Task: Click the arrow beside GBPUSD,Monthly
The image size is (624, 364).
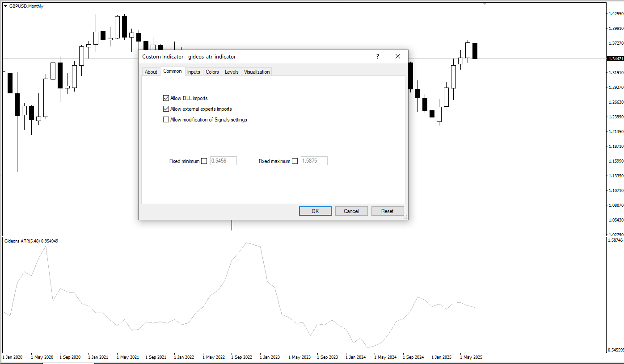Action: click(x=5, y=6)
